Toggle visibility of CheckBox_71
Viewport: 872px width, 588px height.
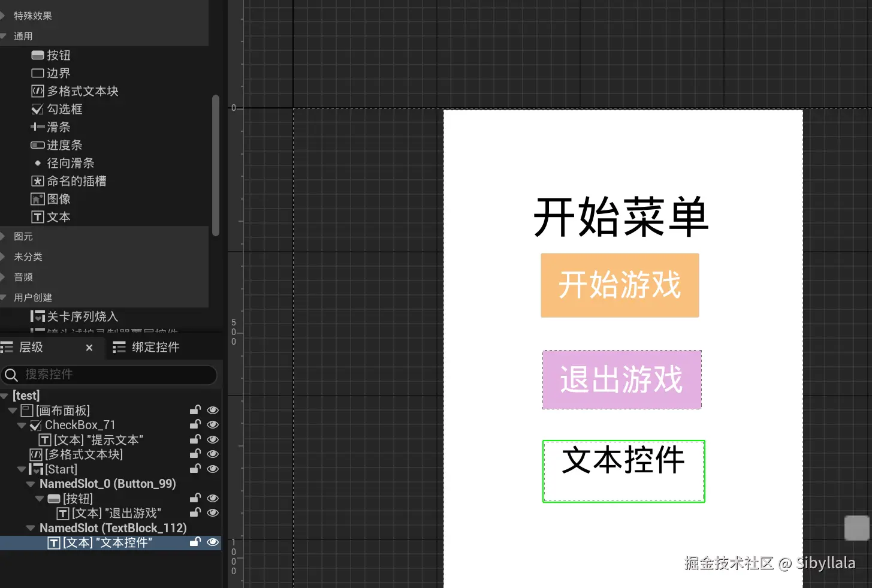(x=213, y=424)
